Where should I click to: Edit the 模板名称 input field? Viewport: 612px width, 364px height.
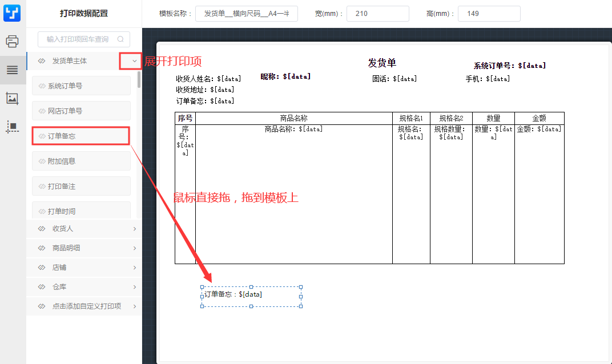tap(246, 14)
